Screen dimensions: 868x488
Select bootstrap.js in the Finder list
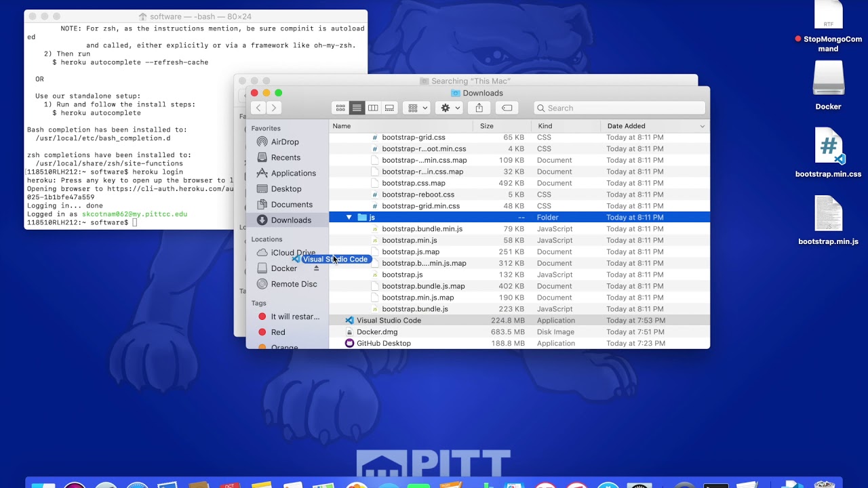(519, 274)
